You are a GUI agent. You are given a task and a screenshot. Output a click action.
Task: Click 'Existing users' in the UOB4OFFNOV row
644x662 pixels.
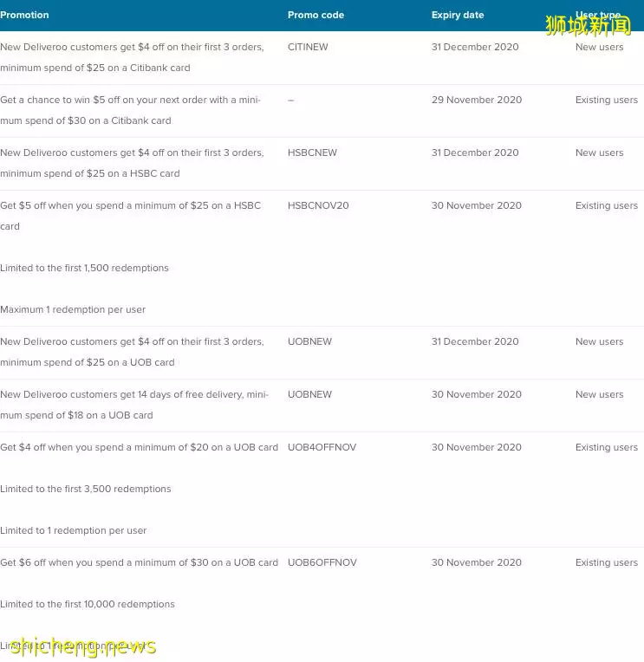tap(607, 447)
